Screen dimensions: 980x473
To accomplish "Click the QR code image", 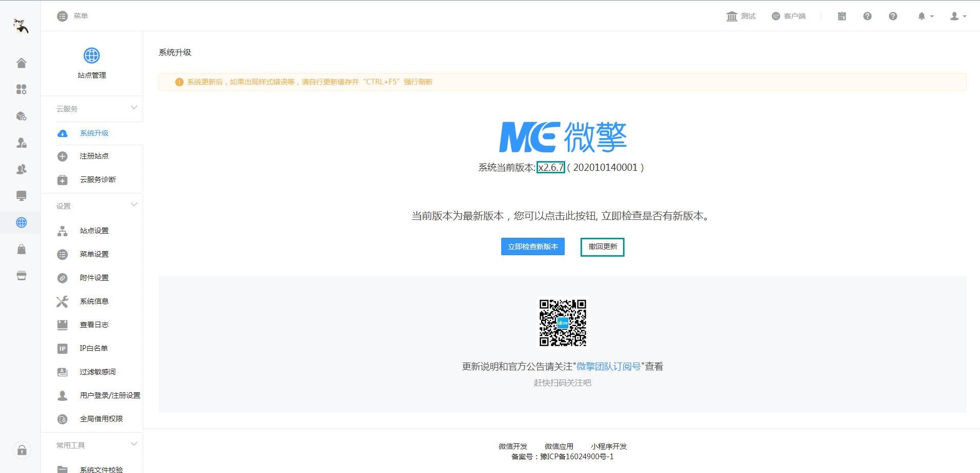I will pos(563,323).
